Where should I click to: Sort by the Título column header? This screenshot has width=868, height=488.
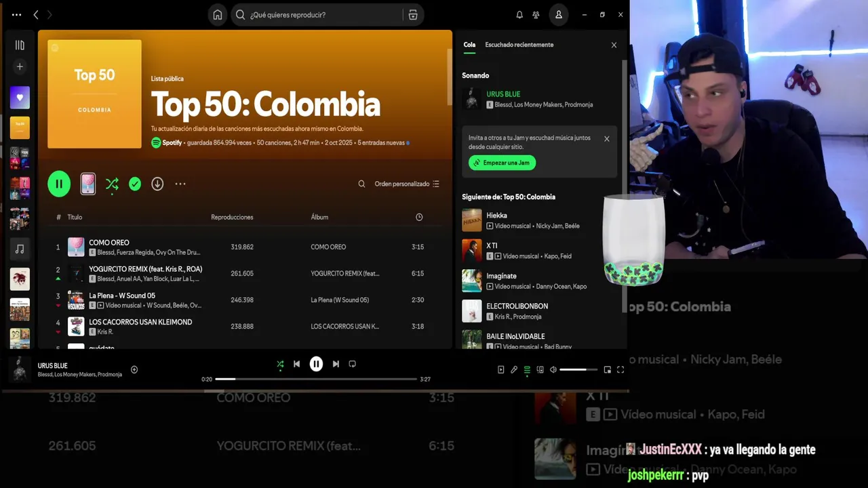[75, 217]
